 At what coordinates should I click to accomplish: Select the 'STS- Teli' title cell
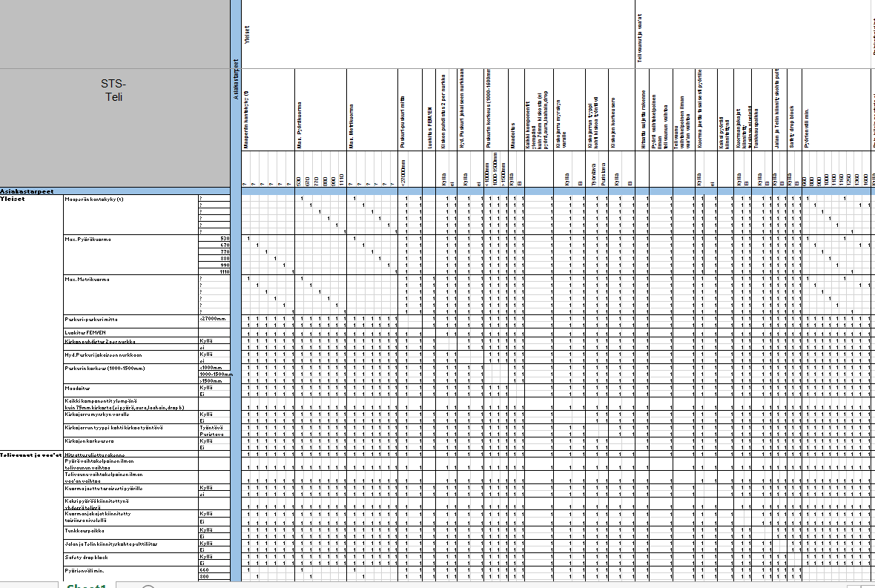click(x=114, y=90)
